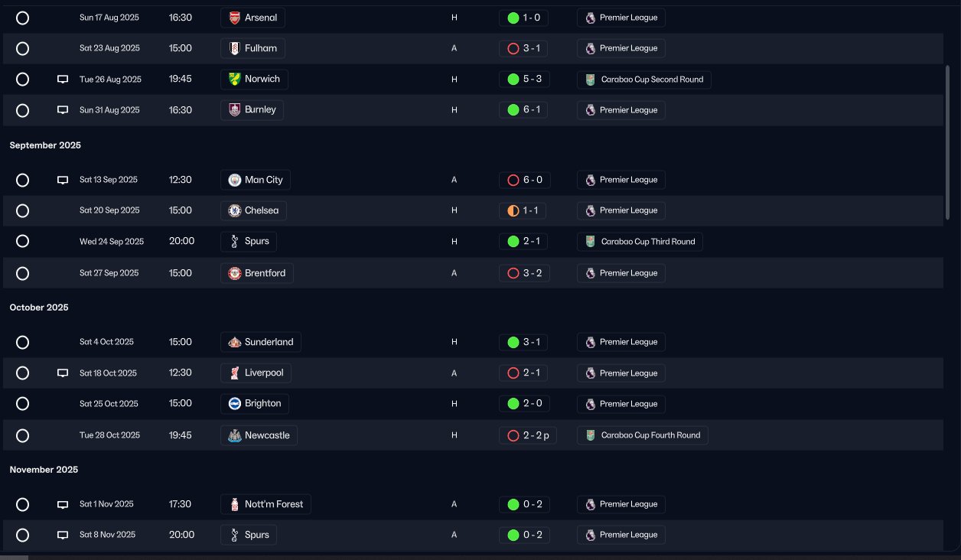Click the Man City club crest
The height and width of the screenshot is (560, 961).
(x=235, y=180)
